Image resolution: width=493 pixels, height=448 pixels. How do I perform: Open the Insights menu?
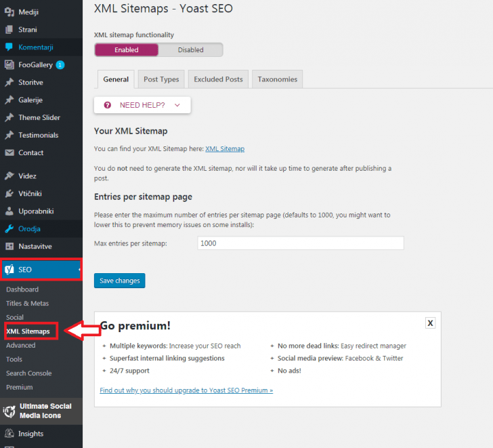tap(31, 434)
